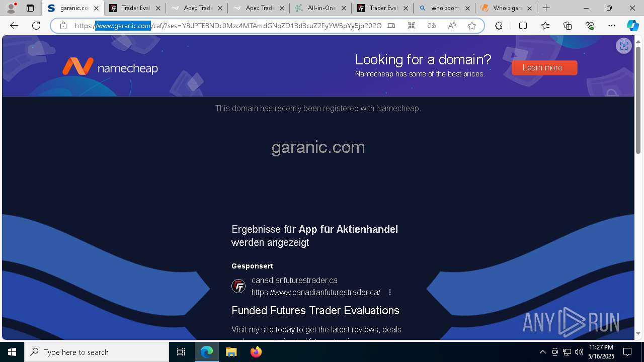This screenshot has width=644, height=362.
Task: Click the Gesponsert label
Action: (x=253, y=266)
